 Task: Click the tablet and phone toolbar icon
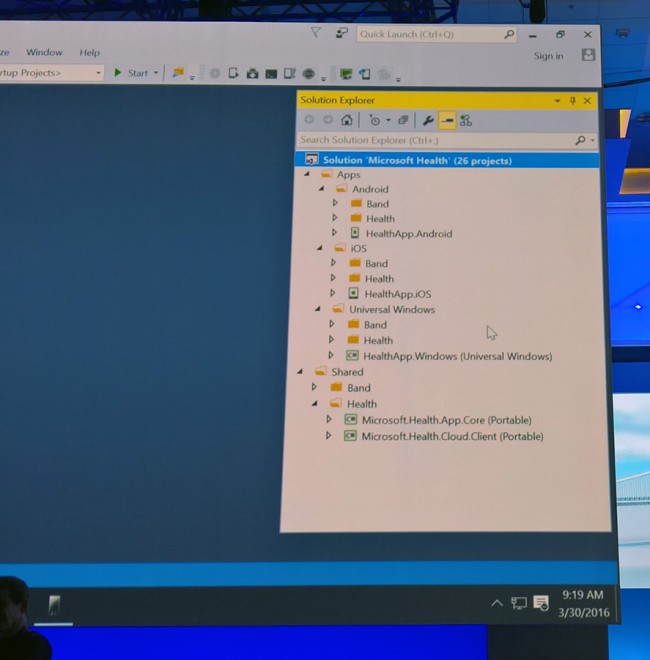point(290,74)
